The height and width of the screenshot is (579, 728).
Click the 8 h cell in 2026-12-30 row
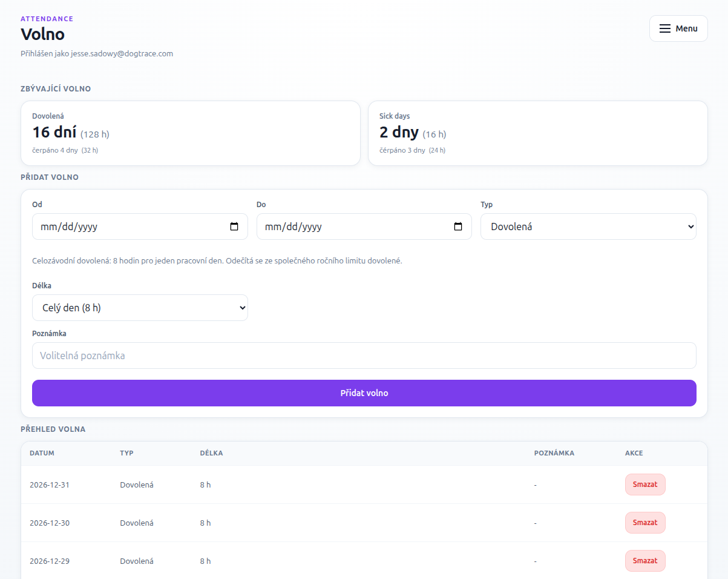(x=205, y=523)
